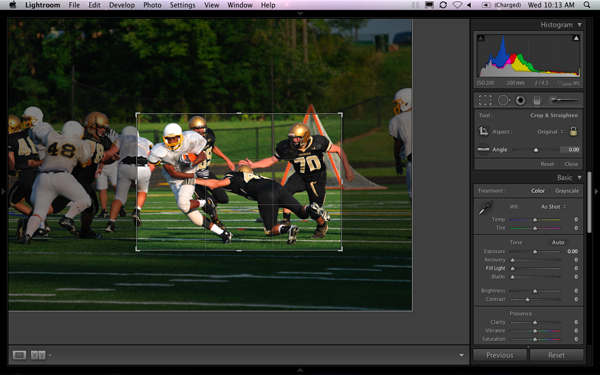Viewport: 600px width, 375px height.
Task: Show the hidden left panel group
Action: pyautogui.click(x=3, y=191)
